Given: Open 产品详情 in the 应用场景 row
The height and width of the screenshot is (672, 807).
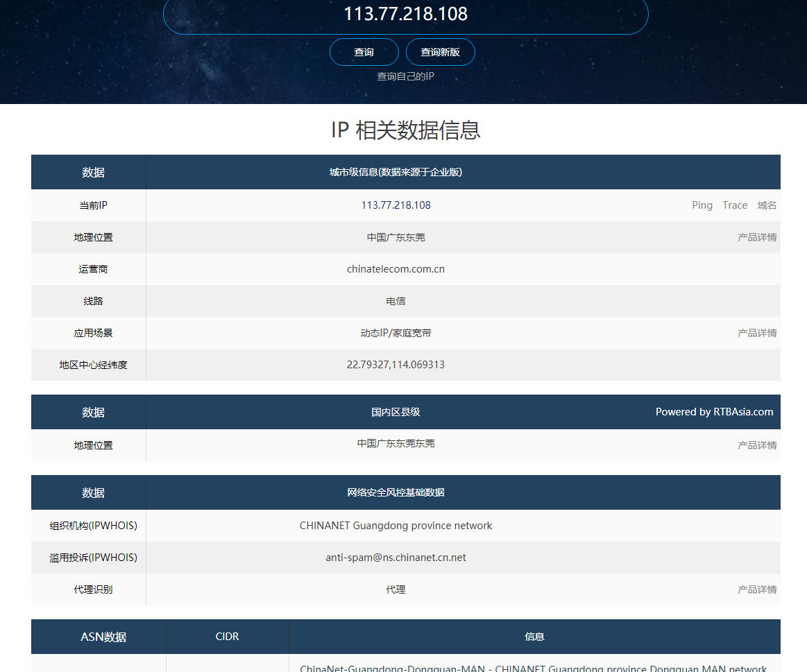Looking at the screenshot, I should [756, 333].
